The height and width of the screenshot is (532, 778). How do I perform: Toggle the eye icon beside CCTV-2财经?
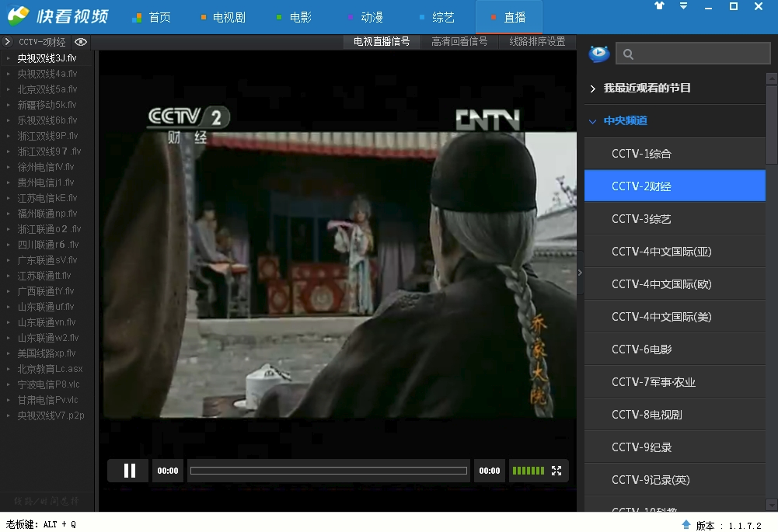click(x=81, y=42)
